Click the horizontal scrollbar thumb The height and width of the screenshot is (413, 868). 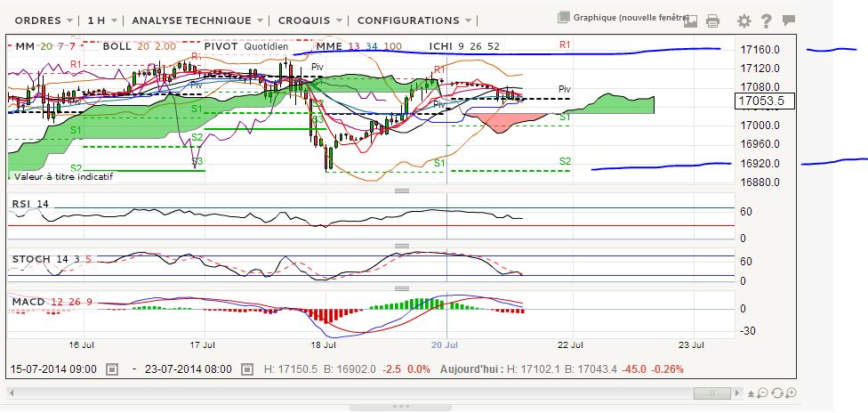point(711,393)
